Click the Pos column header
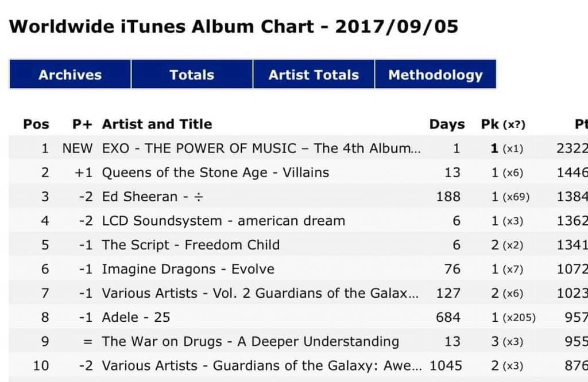 point(36,124)
